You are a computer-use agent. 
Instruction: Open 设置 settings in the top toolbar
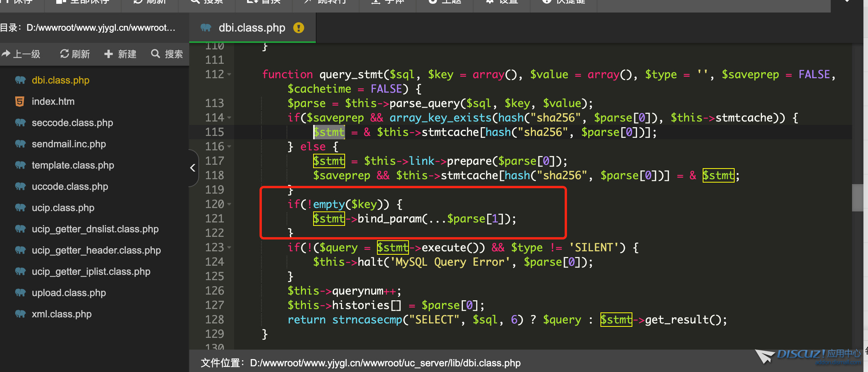pos(502,2)
